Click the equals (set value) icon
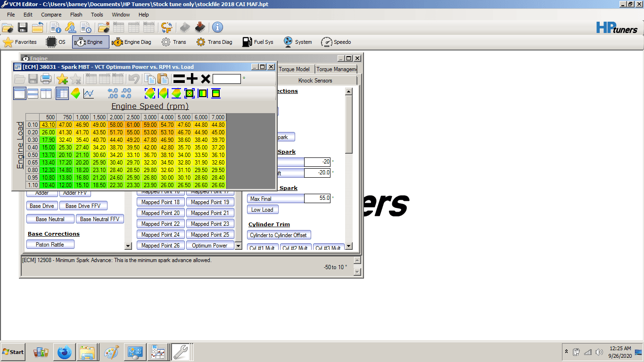 click(179, 79)
